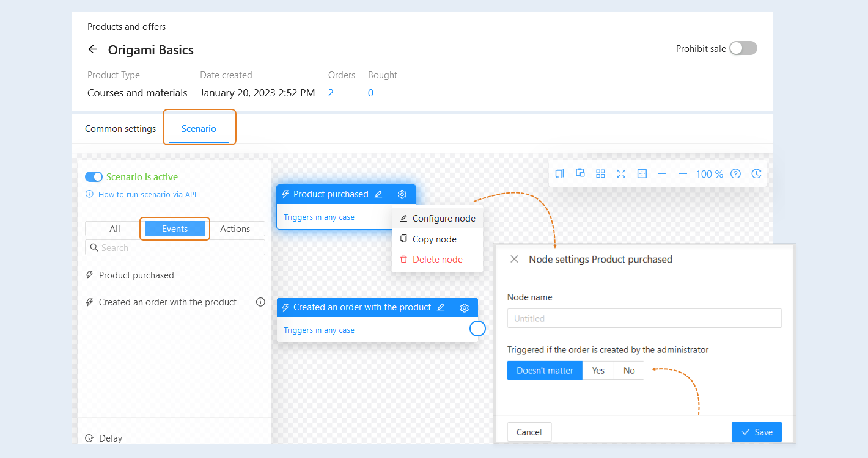Screen dimensions: 868x458
Task: Switch to the Scenario tab
Action: click(x=199, y=129)
